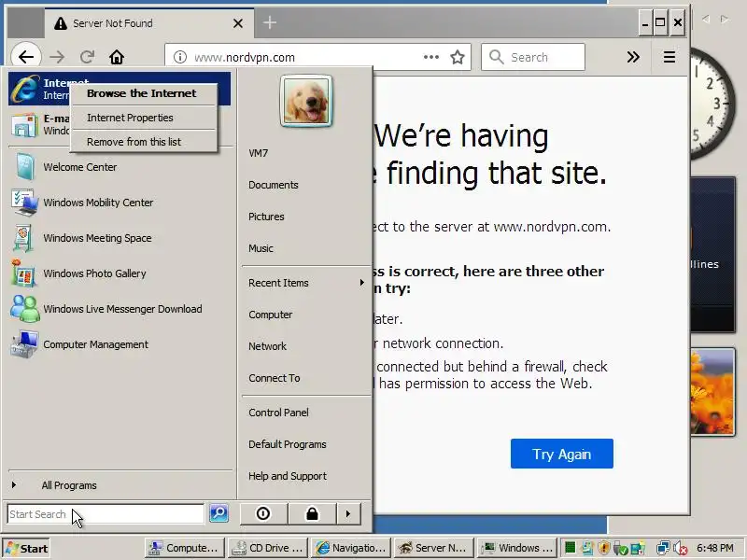Open Music from Start menu
This screenshot has width=747, height=560.
[261, 248]
